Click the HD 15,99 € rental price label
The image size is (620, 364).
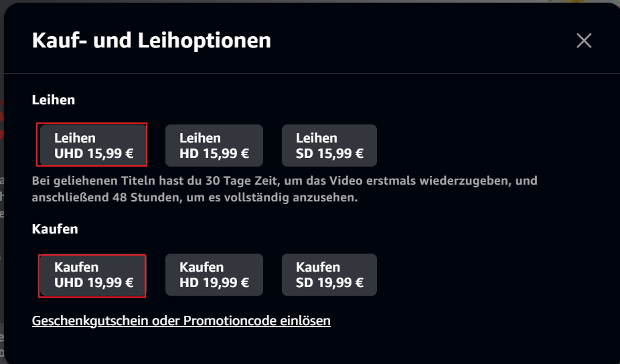(214, 153)
